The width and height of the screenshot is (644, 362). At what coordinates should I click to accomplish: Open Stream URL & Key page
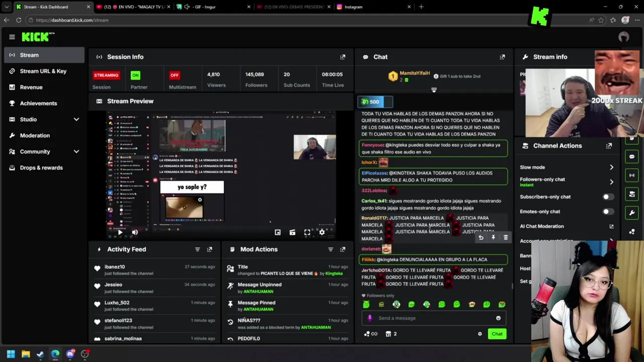coord(44,71)
